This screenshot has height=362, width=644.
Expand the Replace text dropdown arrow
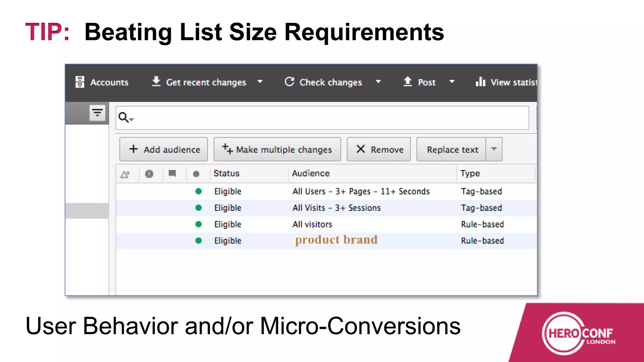coord(494,149)
